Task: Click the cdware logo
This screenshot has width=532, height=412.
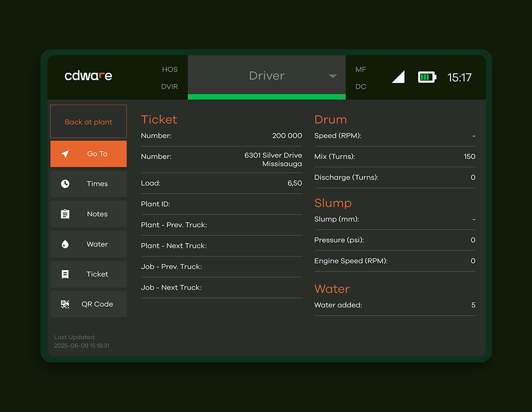Action: tap(88, 76)
